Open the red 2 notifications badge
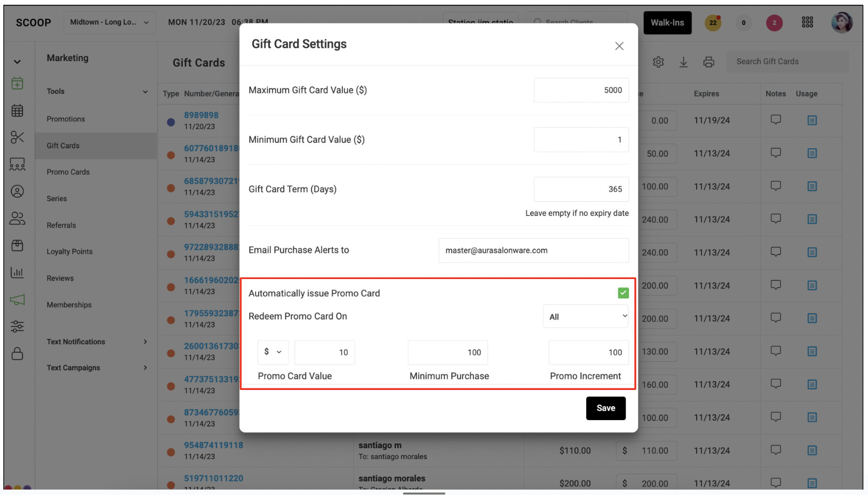Viewport: 868px width, 495px height. click(774, 23)
